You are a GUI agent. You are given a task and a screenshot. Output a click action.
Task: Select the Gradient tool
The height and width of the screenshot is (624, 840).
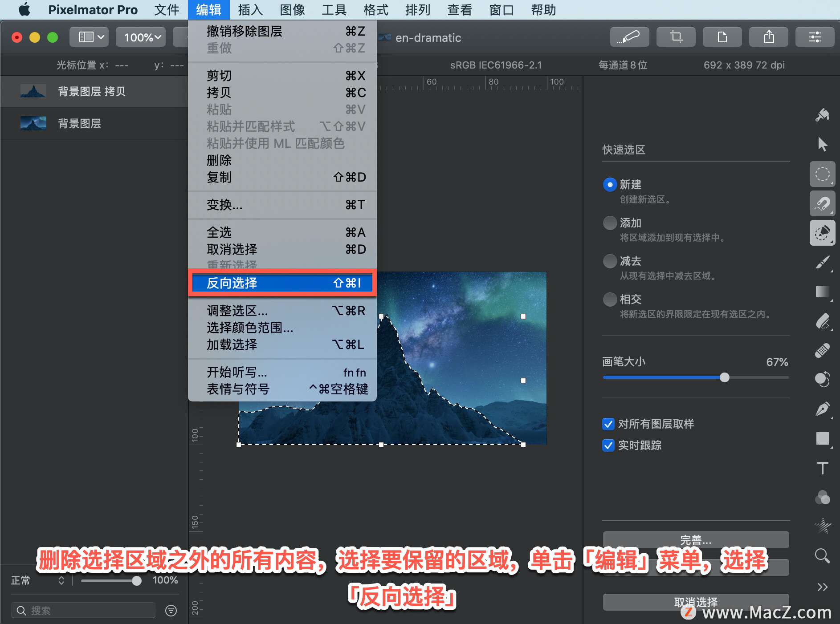point(823,292)
